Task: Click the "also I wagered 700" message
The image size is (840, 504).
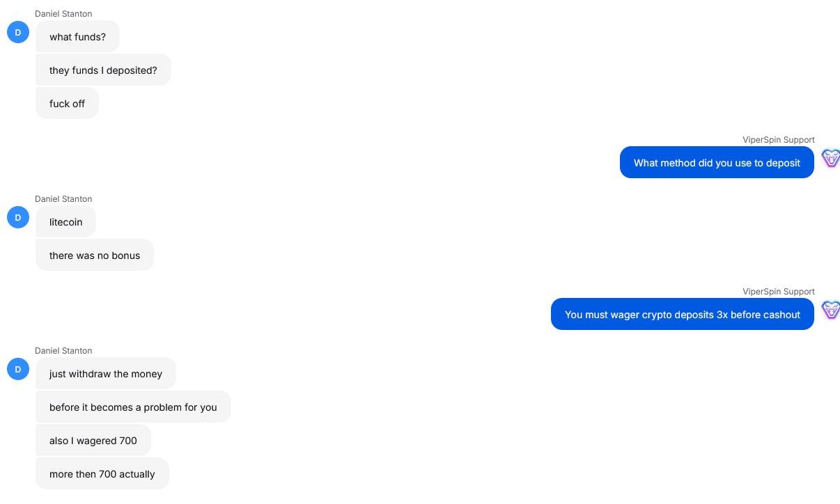Action: point(93,441)
